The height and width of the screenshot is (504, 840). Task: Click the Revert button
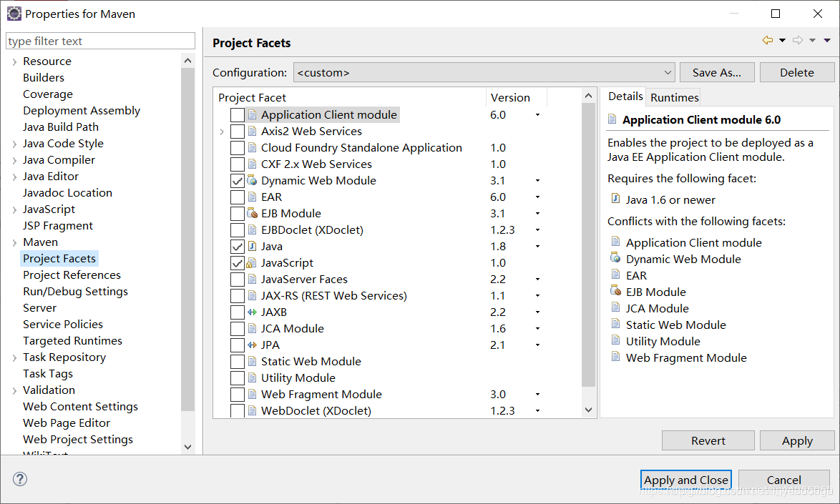(708, 440)
